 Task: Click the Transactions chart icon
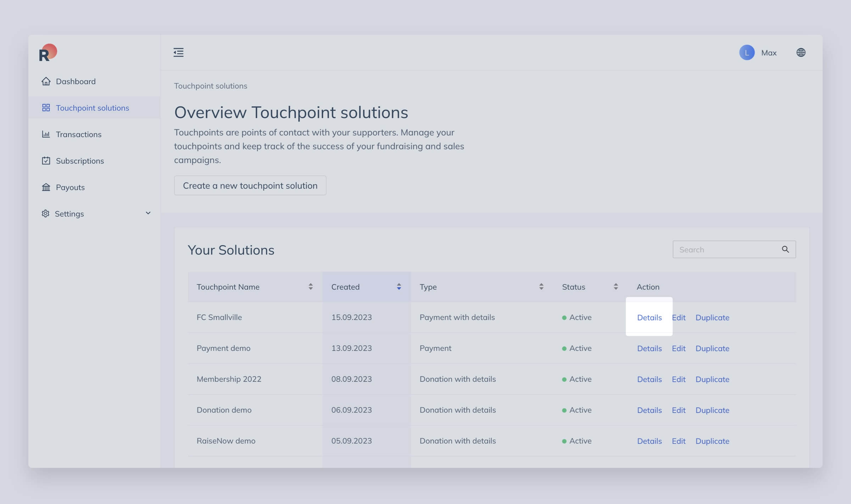pos(46,134)
